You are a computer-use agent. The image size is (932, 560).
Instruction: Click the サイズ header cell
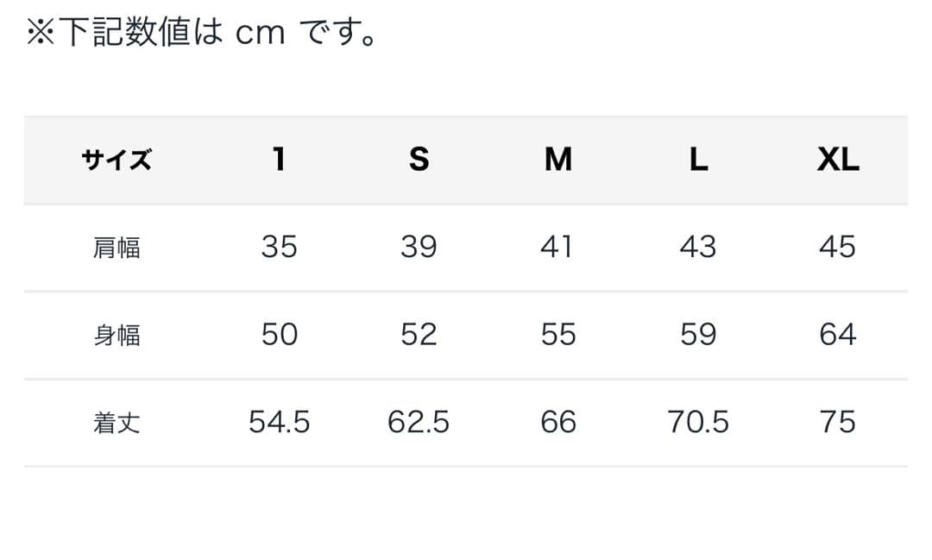(x=116, y=160)
